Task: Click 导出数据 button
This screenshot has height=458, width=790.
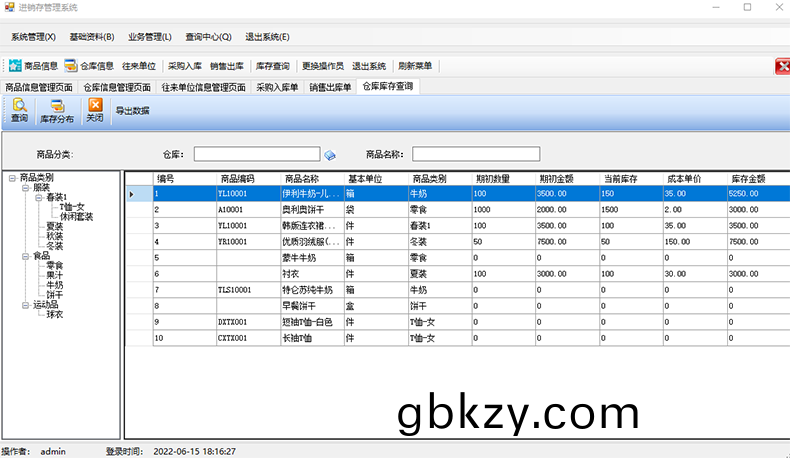Action: 133,110
